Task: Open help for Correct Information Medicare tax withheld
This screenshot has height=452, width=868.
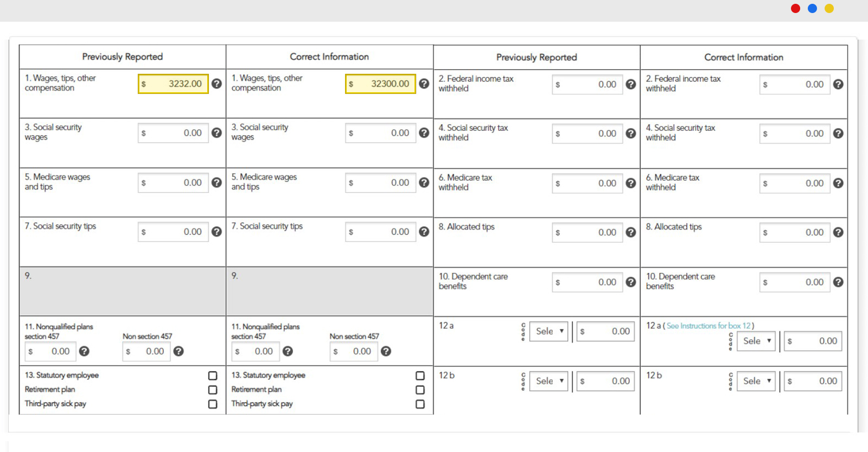Action: 838,183
